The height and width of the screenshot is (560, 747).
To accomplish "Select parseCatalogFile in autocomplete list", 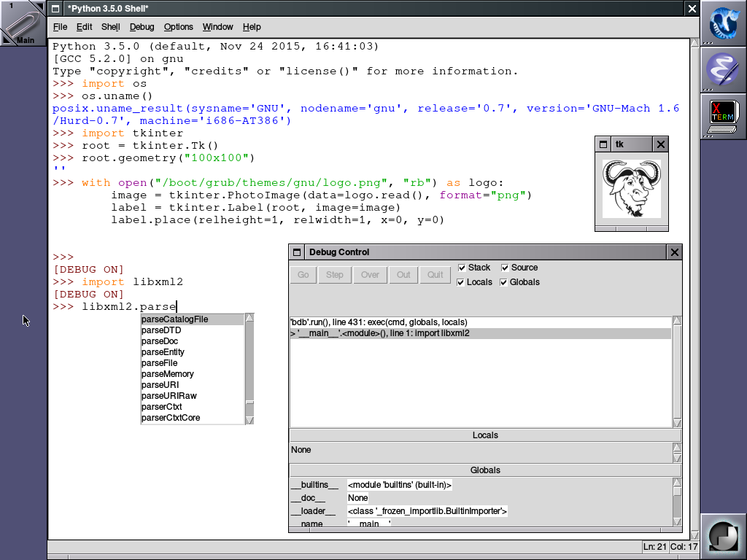I will click(192, 319).
